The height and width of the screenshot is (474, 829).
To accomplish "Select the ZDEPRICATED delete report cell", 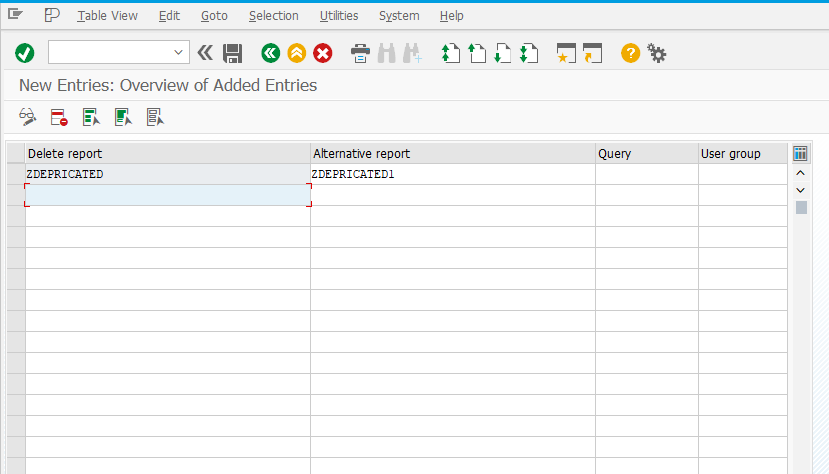I will pos(168,174).
